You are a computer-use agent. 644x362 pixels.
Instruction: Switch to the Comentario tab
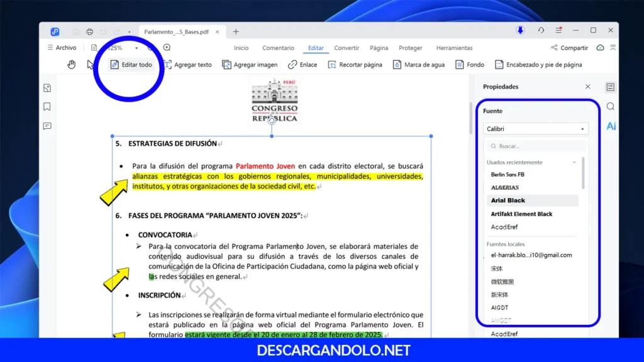pos(279,47)
